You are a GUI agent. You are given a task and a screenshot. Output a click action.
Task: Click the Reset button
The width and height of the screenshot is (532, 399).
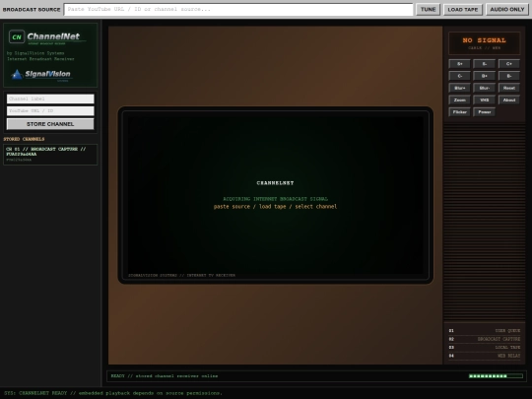(509, 88)
